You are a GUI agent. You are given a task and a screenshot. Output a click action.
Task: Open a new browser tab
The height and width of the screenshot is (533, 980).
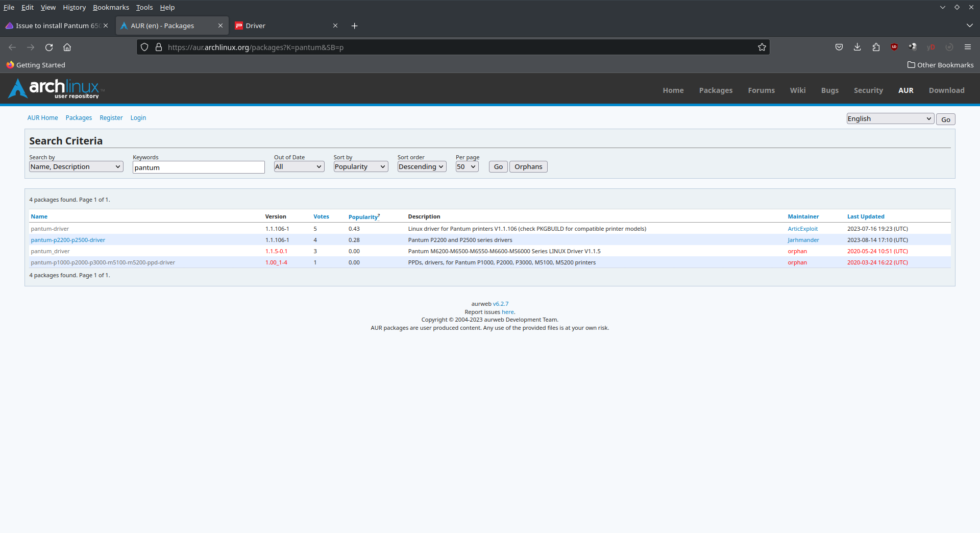click(354, 26)
